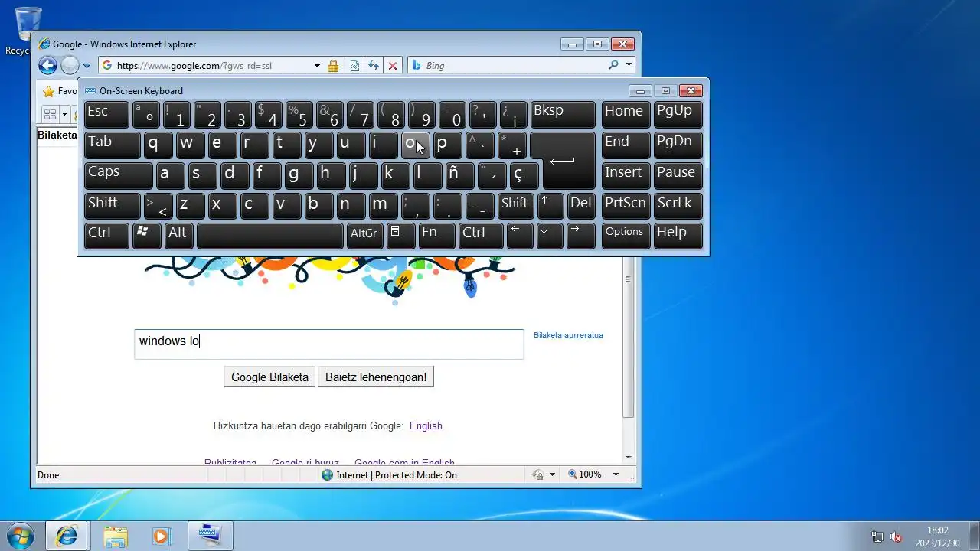Click the status bar security zone icon
Screen dimensions: 980x551
[x=327, y=474]
